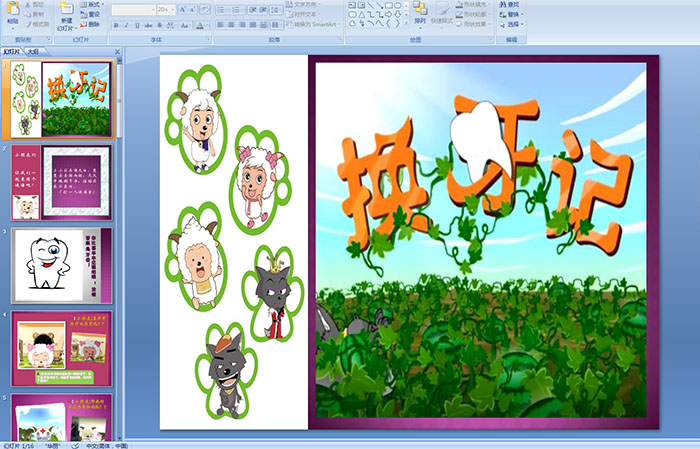Select slide 4 thumbnail
700x449 pixels.
(62, 349)
